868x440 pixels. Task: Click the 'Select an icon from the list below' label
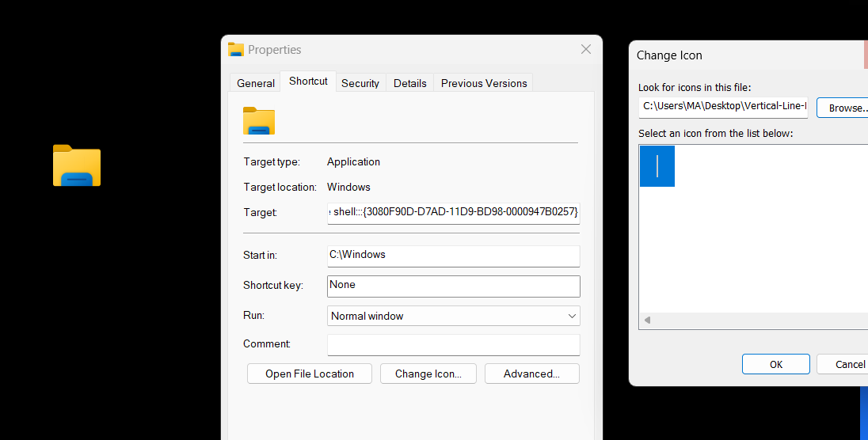715,134
